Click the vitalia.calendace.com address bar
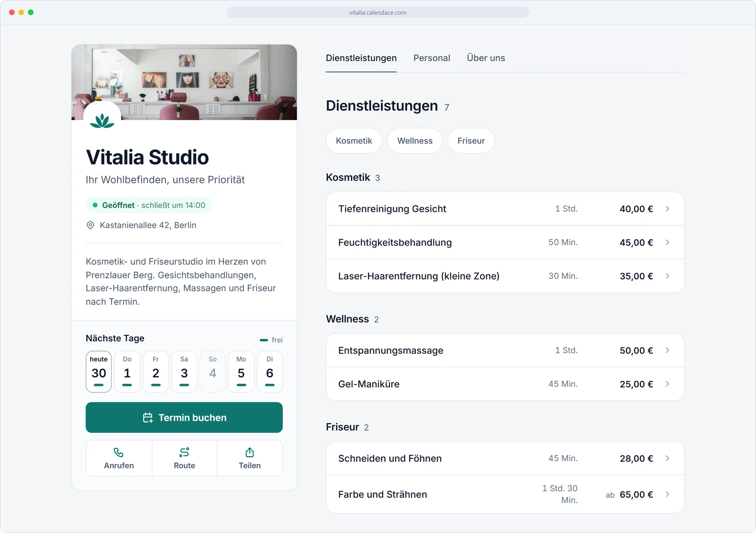Viewport: 756px width, 533px height. 378,12
